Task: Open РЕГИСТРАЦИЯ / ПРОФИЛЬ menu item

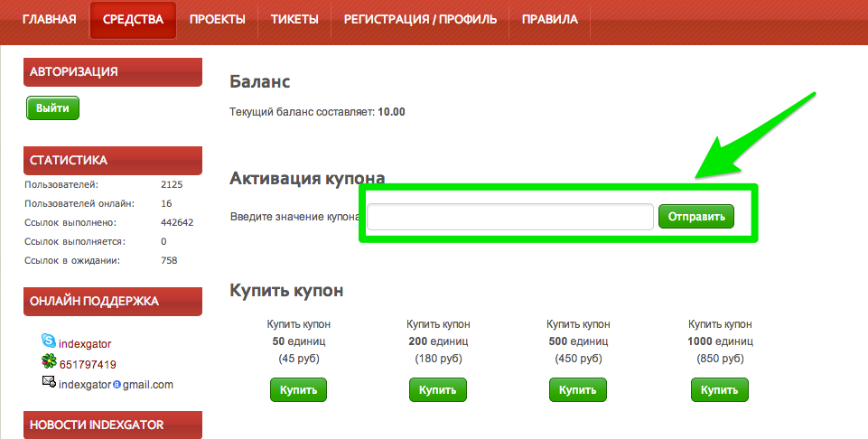Action: tap(420, 19)
